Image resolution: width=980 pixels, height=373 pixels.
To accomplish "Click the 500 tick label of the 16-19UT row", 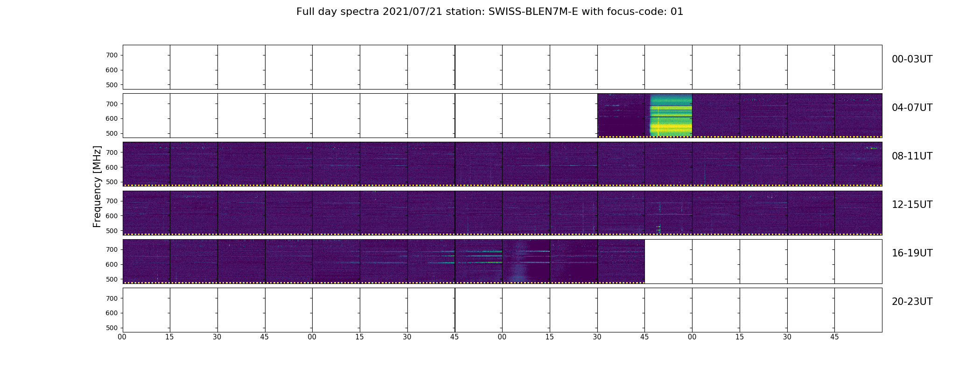I will (x=112, y=279).
